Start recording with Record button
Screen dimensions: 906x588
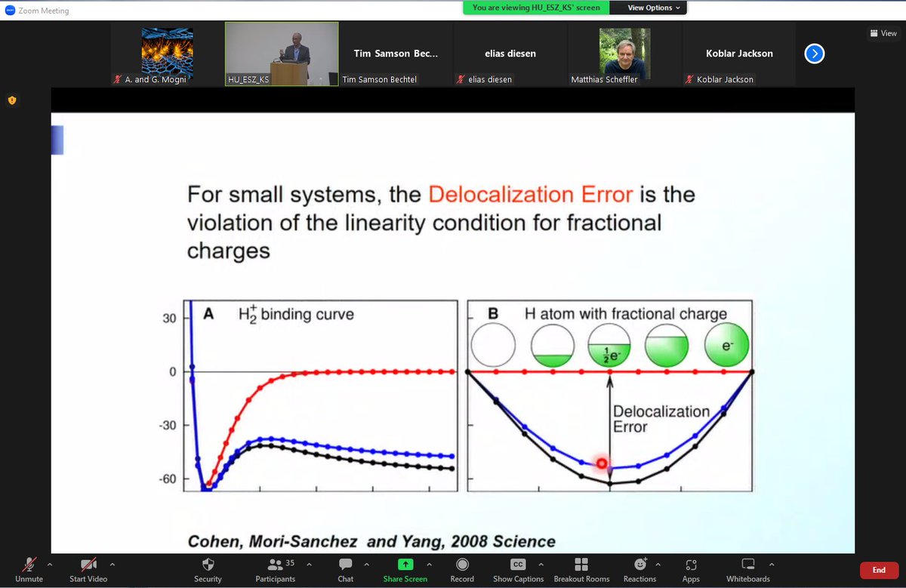click(462, 569)
